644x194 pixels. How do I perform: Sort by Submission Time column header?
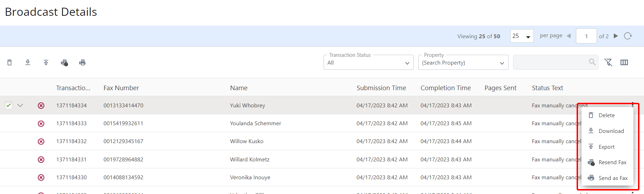tap(381, 88)
